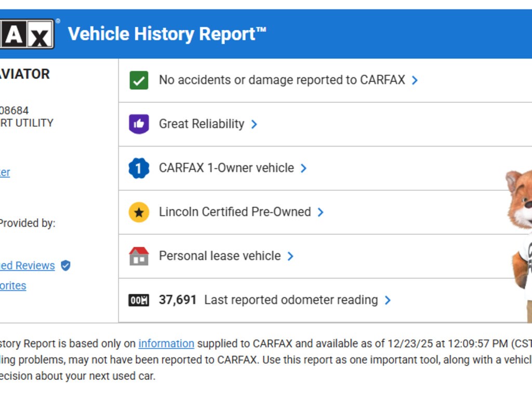Open the Favorites link in sidebar
Screen dimensions: 532x399
coord(13,286)
